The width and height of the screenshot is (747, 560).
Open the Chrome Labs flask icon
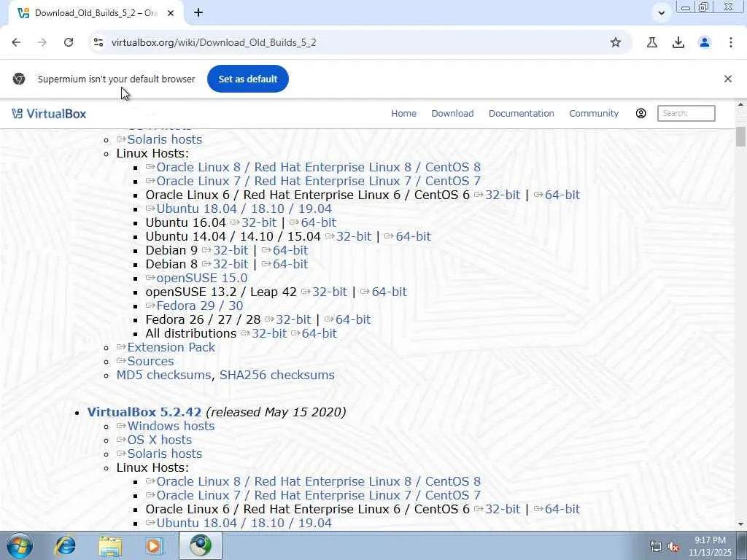[x=652, y=42]
